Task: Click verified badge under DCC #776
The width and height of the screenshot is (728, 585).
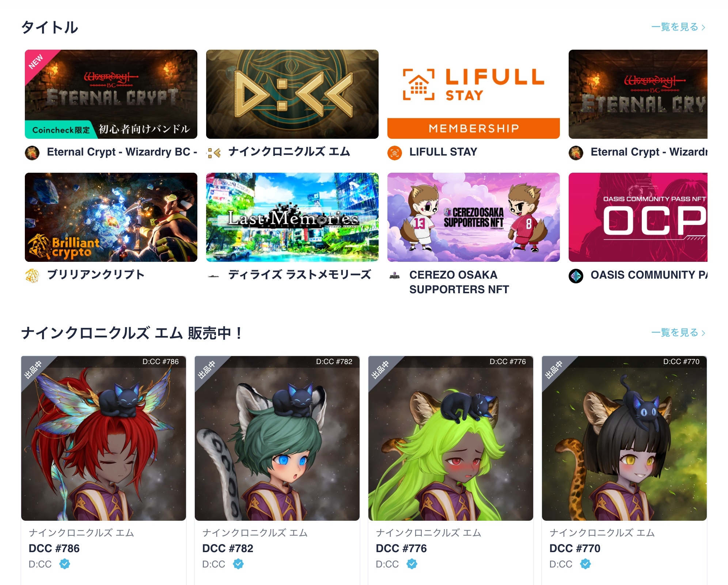Action: [x=412, y=564]
